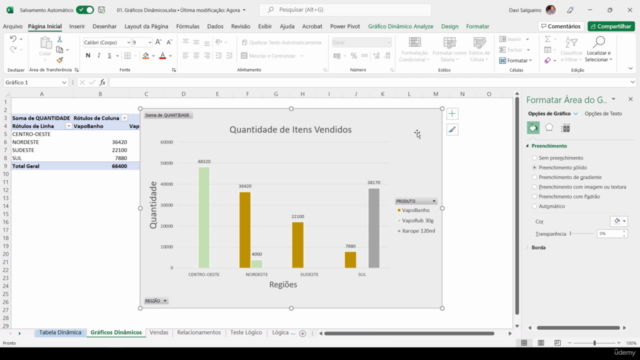Select Size & Properties icon in pane
640x360 pixels.
pyautogui.click(x=566, y=128)
